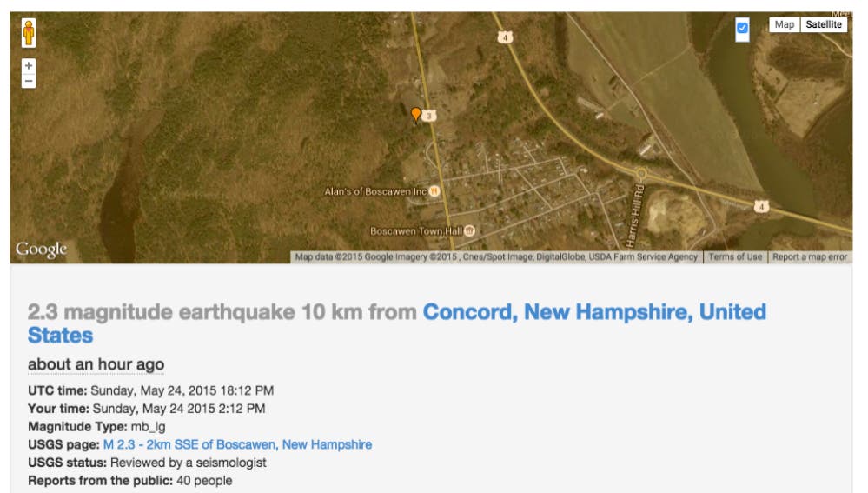Switch to Map view
868x493 pixels.
point(784,24)
